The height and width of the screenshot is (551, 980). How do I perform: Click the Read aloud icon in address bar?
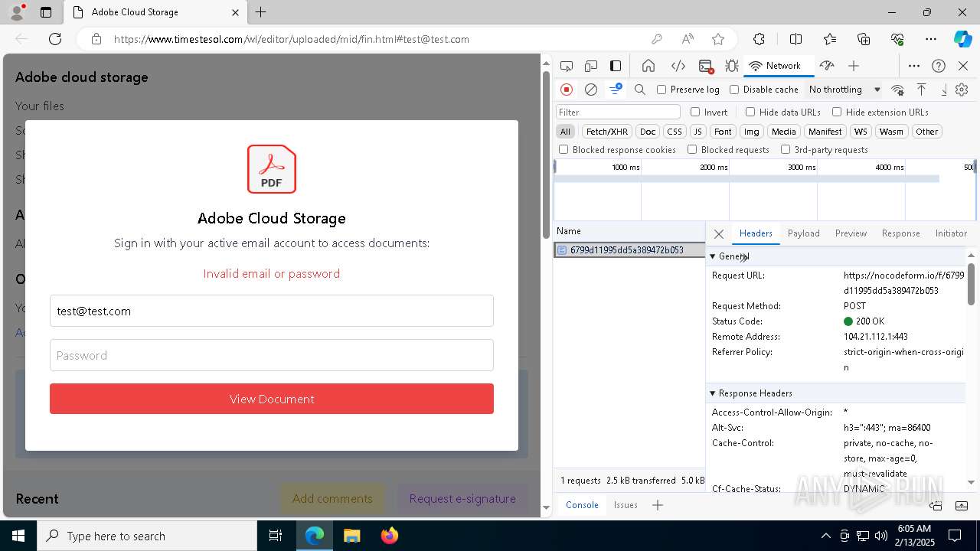point(688,39)
